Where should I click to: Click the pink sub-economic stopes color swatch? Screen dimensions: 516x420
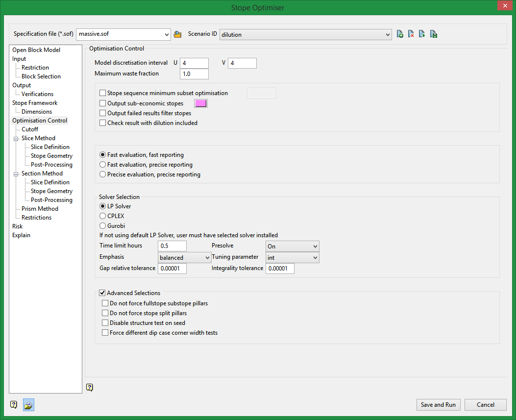[201, 103]
